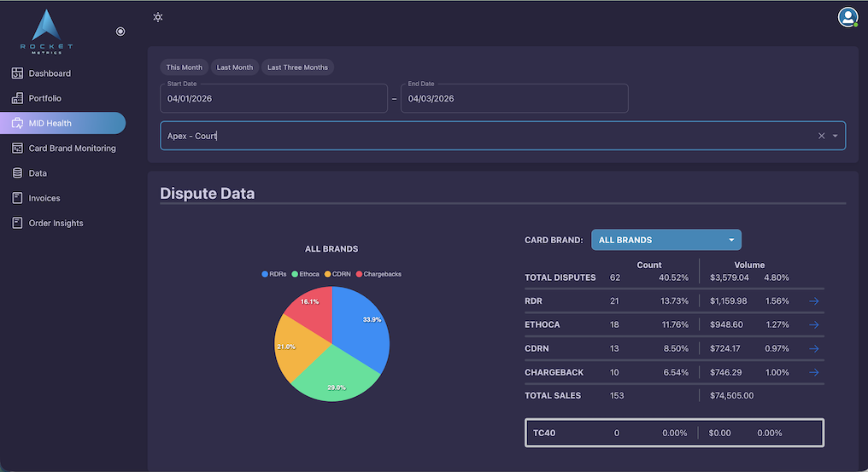Viewport: 868px width, 472px height.
Task: Click the Data database icon
Action: pos(17,173)
